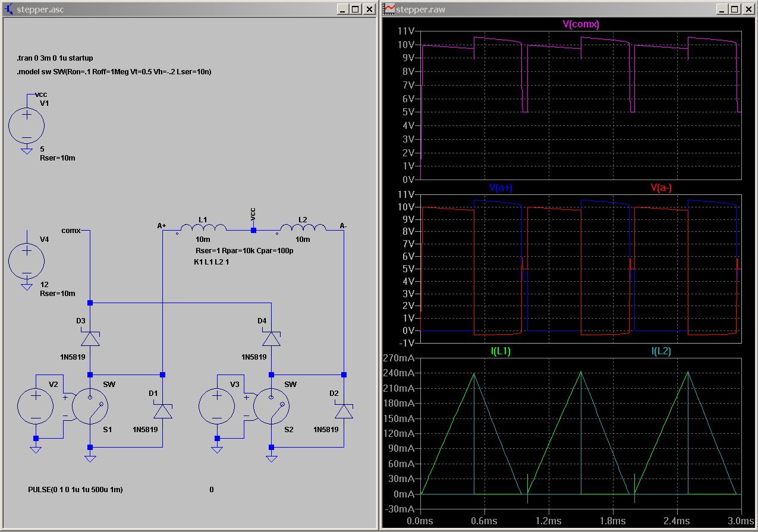Click the V1 voltage source symbol
758x532 pixels.
[x=26, y=125]
